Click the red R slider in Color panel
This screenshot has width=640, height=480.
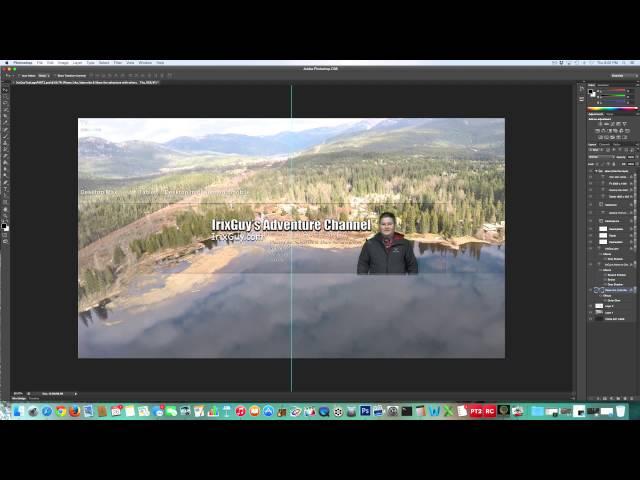(x=612, y=91)
